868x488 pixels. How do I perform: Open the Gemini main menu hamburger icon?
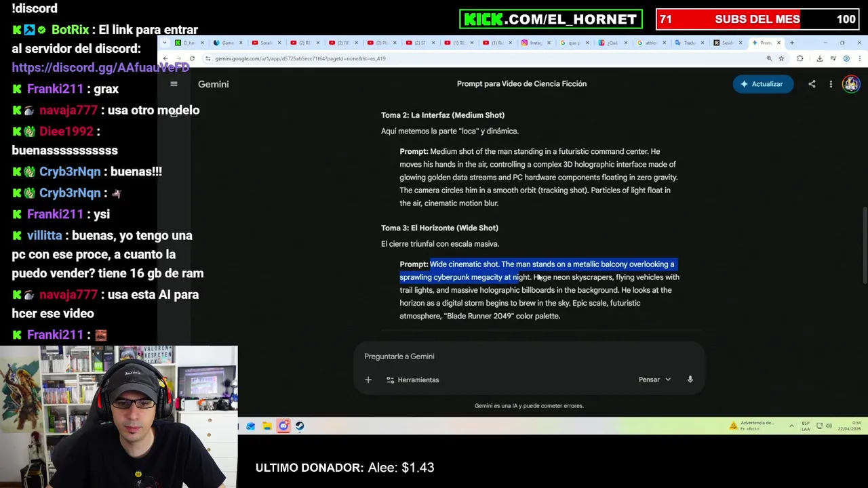point(174,84)
